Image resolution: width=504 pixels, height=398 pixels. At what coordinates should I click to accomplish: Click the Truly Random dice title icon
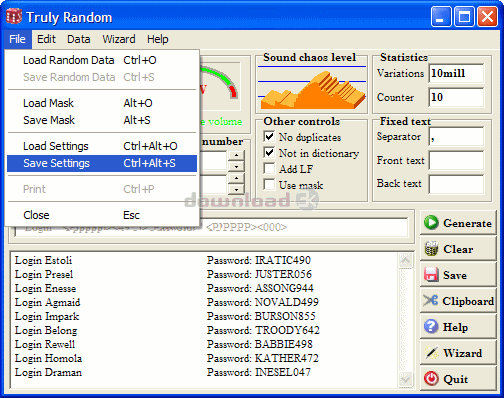coord(14,17)
